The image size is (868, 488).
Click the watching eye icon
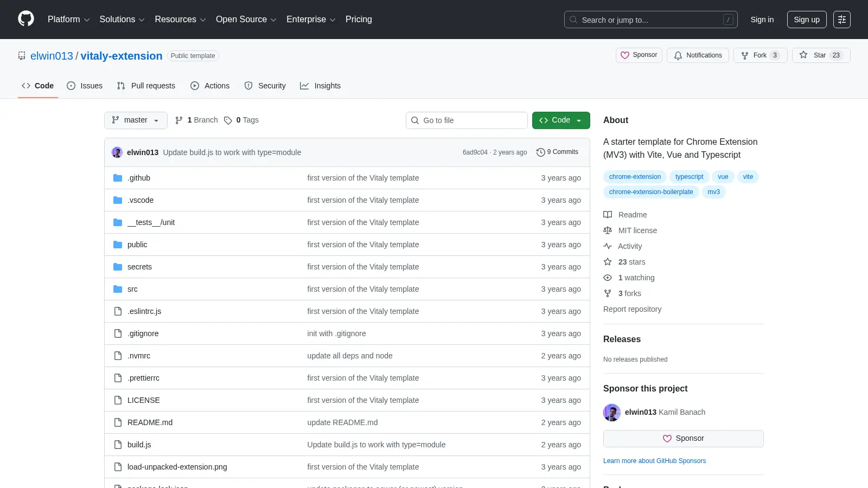pyautogui.click(x=608, y=278)
